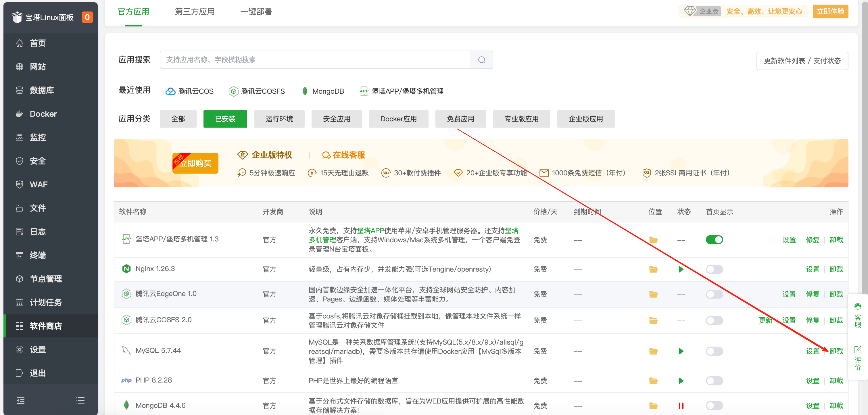Toggle off 堡塔APP homepage display switch
This screenshot has width=868, height=415.
tap(714, 239)
